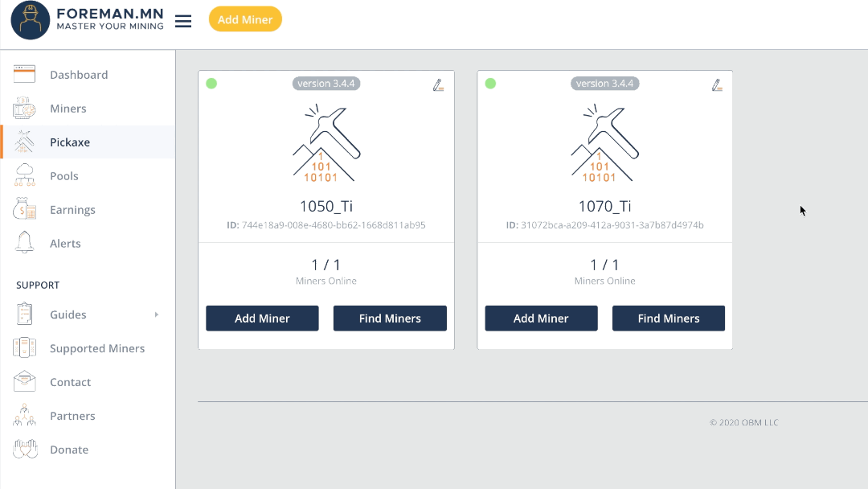Click Find Miners on the 1050_Ti card
The height and width of the screenshot is (489, 868).
[390, 318]
